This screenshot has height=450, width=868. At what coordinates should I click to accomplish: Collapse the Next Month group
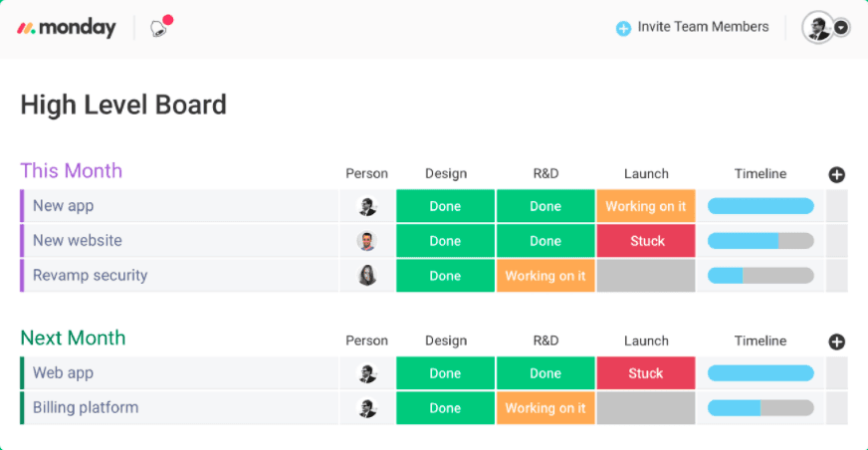click(73, 338)
